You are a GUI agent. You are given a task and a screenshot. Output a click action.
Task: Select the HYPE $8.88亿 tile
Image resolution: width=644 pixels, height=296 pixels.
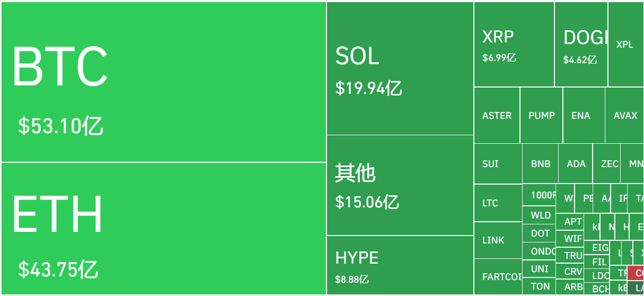click(x=400, y=265)
